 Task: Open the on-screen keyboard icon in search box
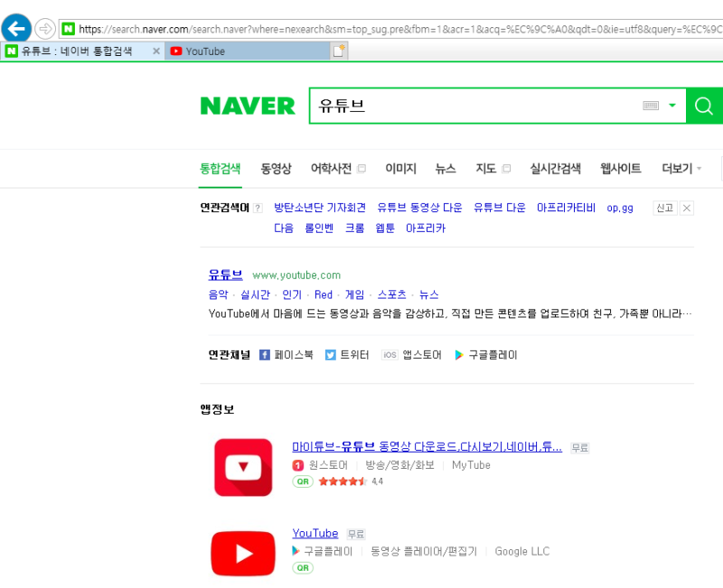651,106
